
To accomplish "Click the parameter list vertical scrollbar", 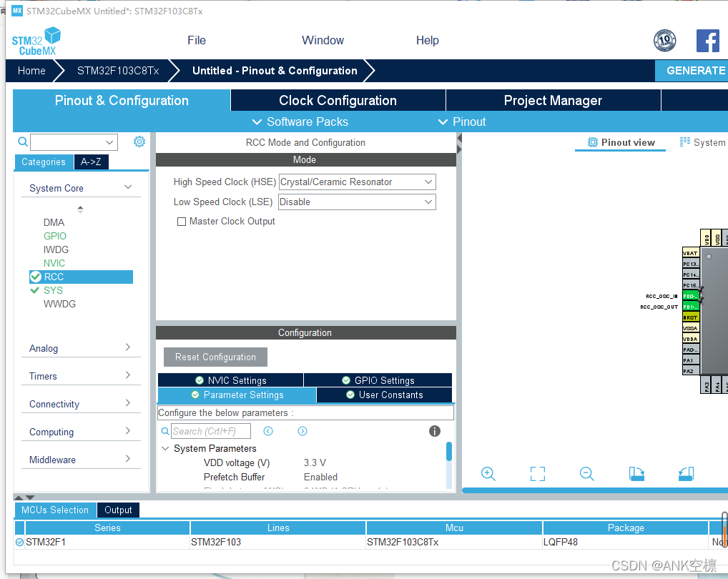I will pyautogui.click(x=449, y=452).
